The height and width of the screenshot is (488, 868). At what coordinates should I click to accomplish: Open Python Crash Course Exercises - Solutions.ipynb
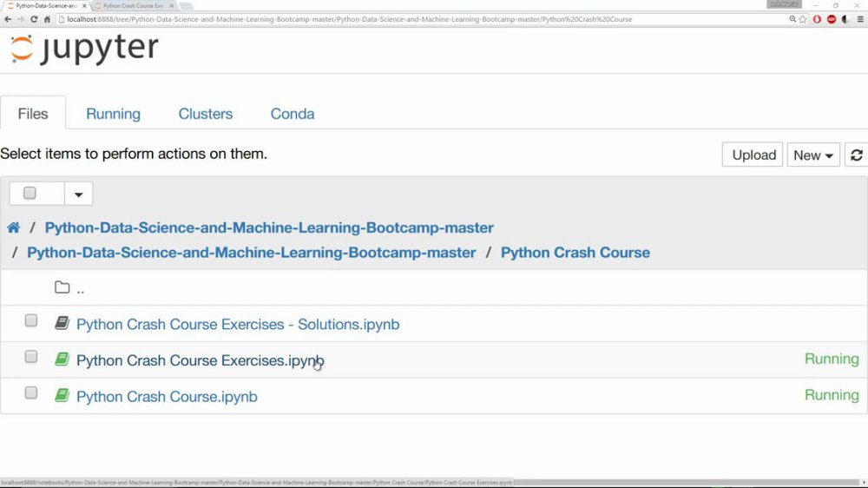[x=238, y=324]
